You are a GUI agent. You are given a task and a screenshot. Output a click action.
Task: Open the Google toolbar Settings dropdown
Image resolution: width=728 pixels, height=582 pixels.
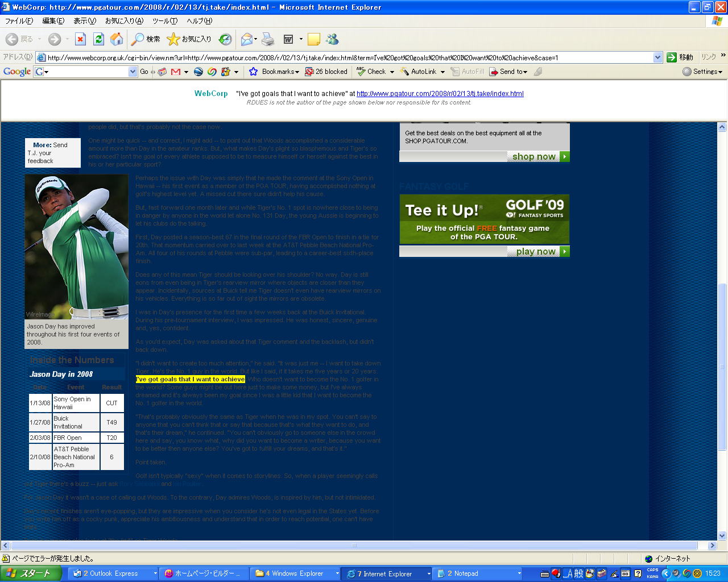coord(702,72)
